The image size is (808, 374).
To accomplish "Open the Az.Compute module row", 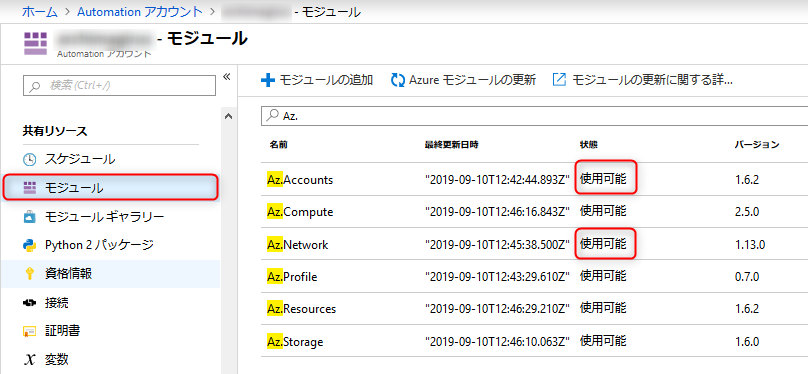I will (x=534, y=212).
